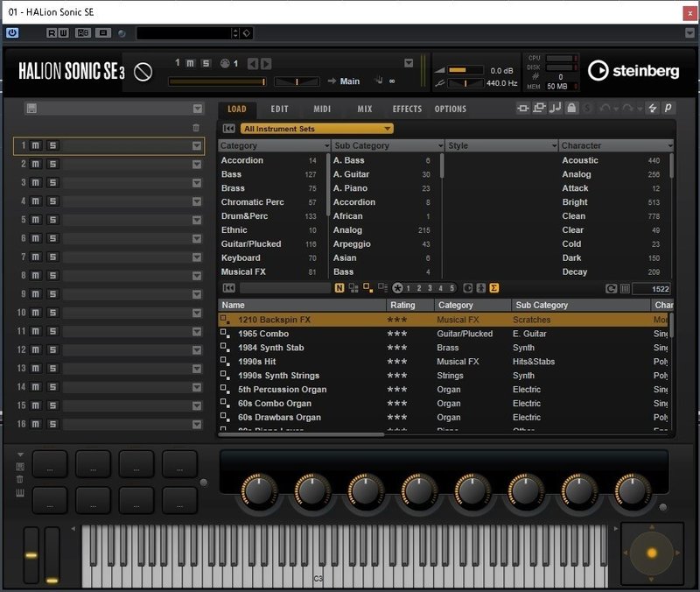Click the keyboard-shaped icon beside trigger pads

pos(20,493)
